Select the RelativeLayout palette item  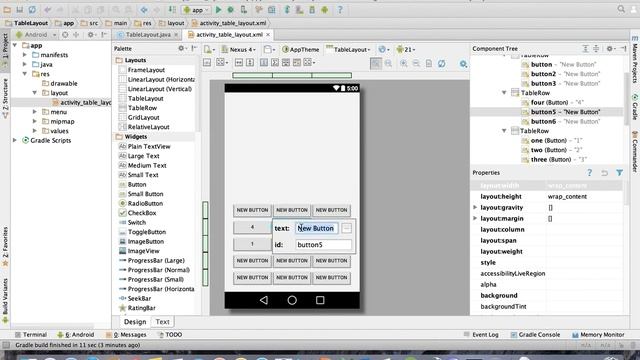[x=149, y=127]
